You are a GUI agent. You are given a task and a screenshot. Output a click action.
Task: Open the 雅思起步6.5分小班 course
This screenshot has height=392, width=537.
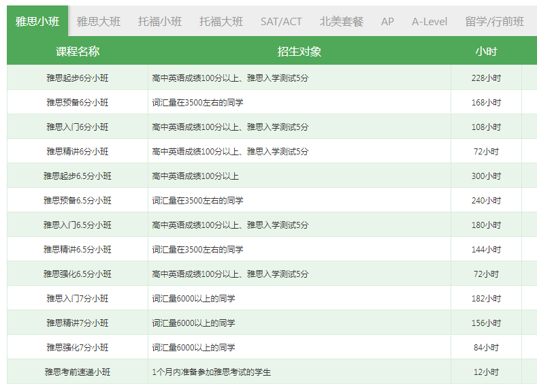coord(78,176)
